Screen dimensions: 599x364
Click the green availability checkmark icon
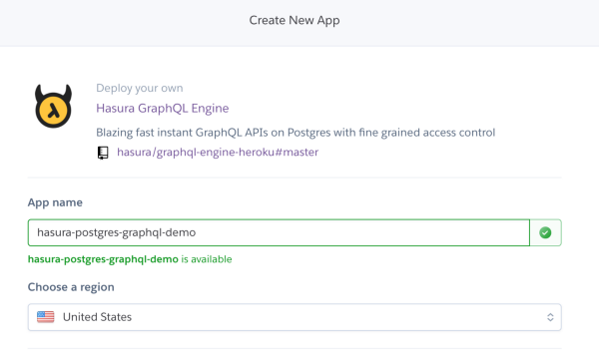click(x=545, y=232)
